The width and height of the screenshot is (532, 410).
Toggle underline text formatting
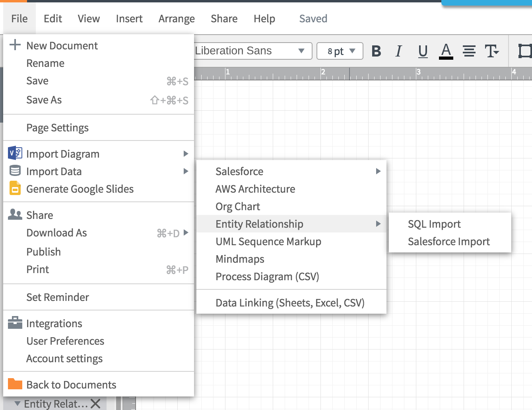pyautogui.click(x=423, y=51)
